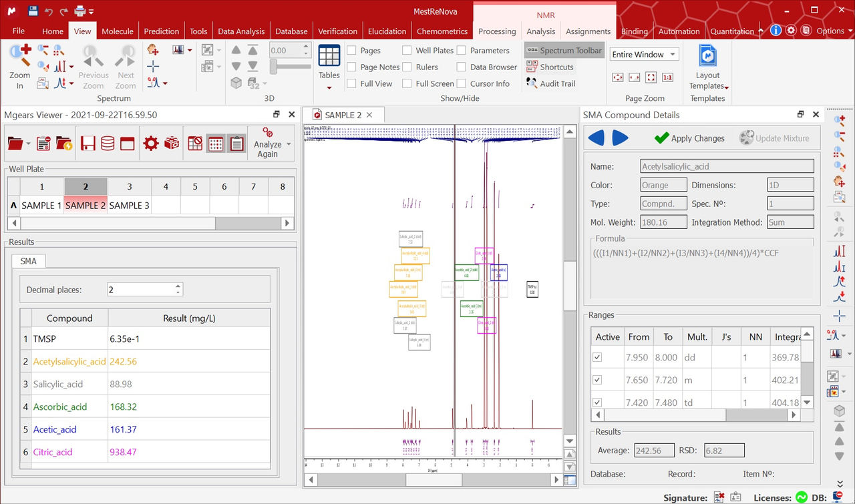Enable the Full View checkbox
This screenshot has width=855, height=504.
click(x=351, y=83)
